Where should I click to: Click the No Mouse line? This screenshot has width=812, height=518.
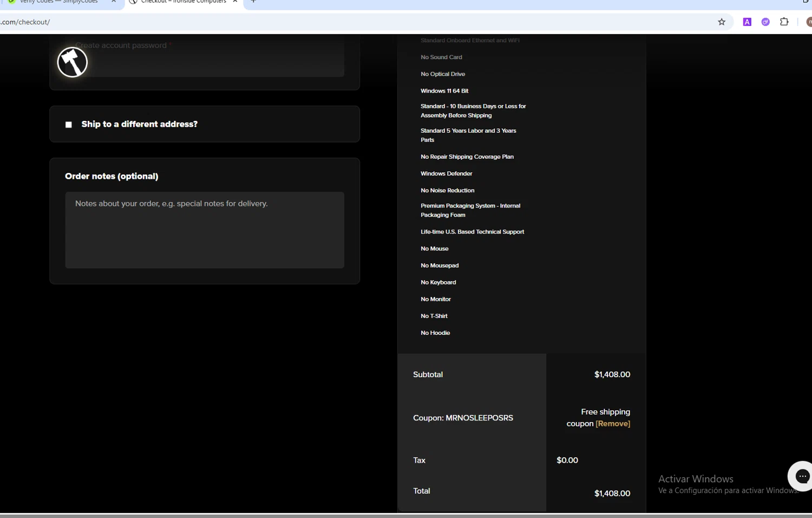click(x=435, y=249)
